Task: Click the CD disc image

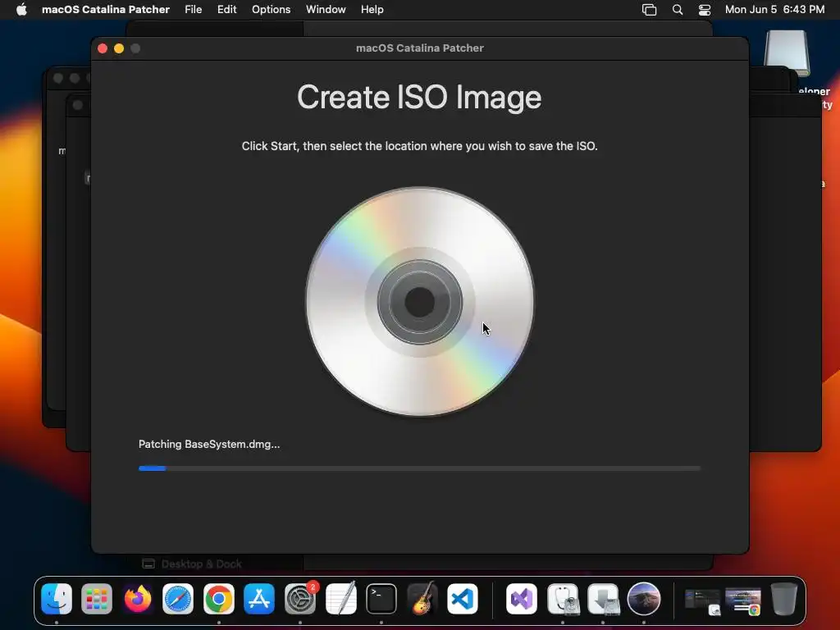Action: (x=420, y=302)
